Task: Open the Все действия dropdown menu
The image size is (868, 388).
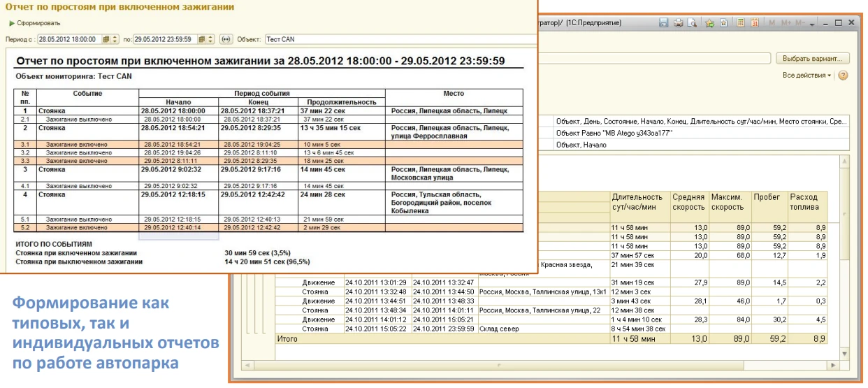Action: point(808,75)
